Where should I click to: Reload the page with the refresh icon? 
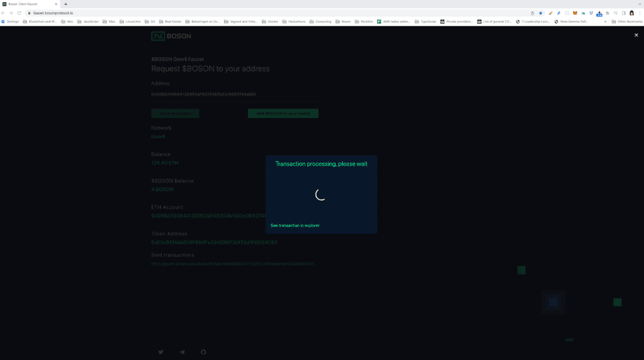click(x=20, y=12)
